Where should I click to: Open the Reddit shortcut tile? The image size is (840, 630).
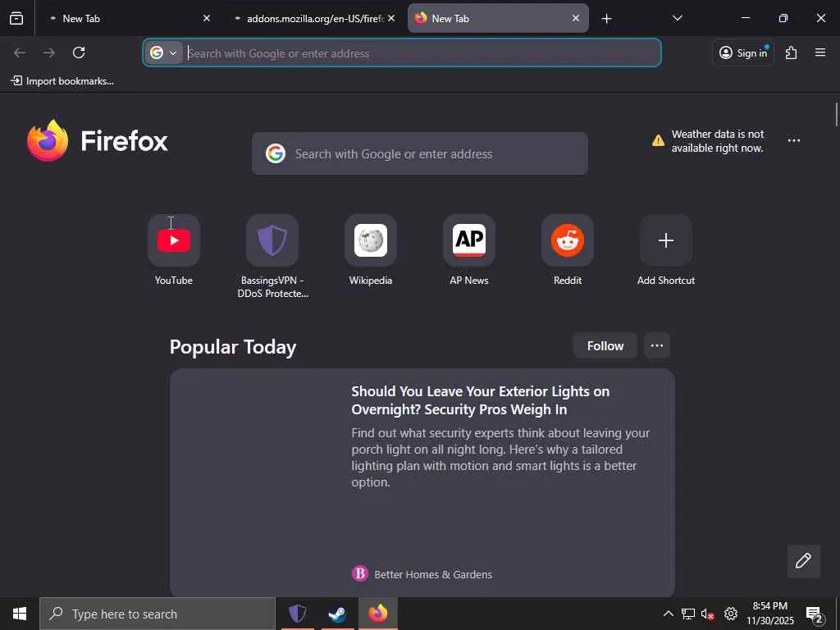tap(568, 240)
